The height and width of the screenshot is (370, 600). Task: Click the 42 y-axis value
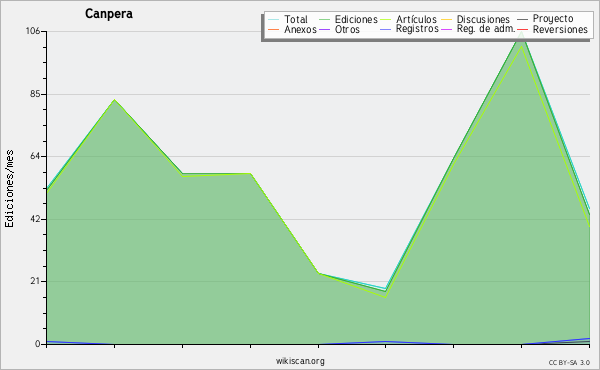pyautogui.click(x=35, y=219)
